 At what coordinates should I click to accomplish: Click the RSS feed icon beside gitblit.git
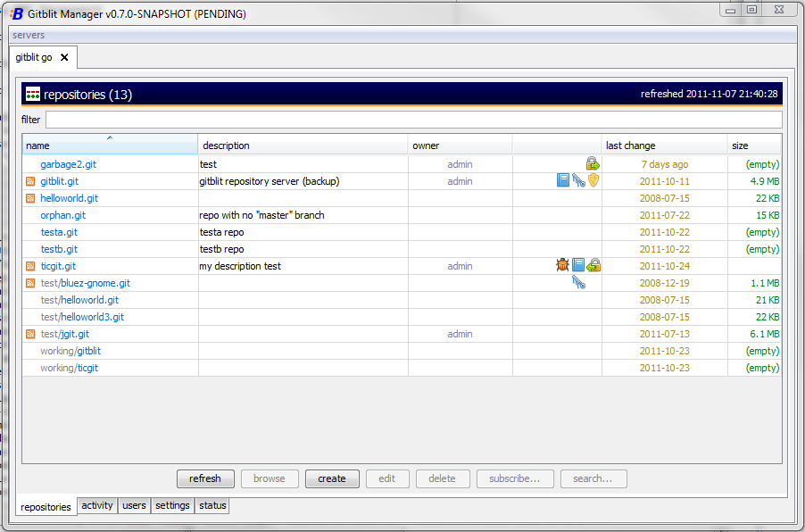point(30,181)
